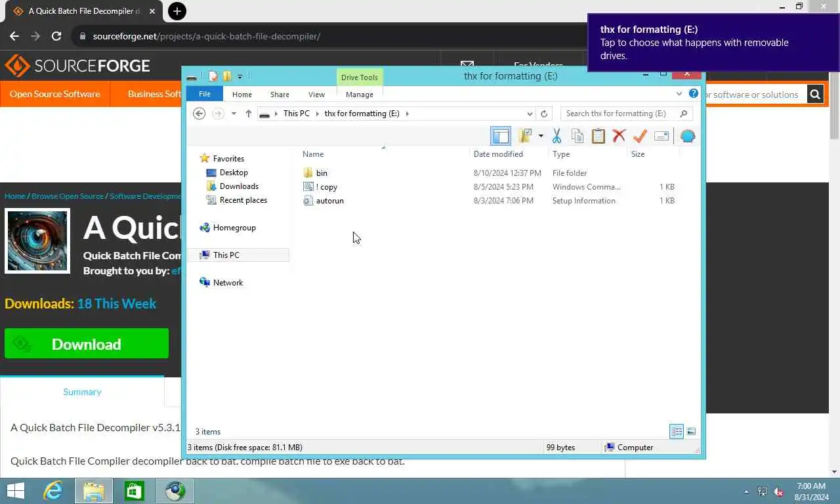Open the Summary tab on SourceForge
840x504 pixels.
82,392
